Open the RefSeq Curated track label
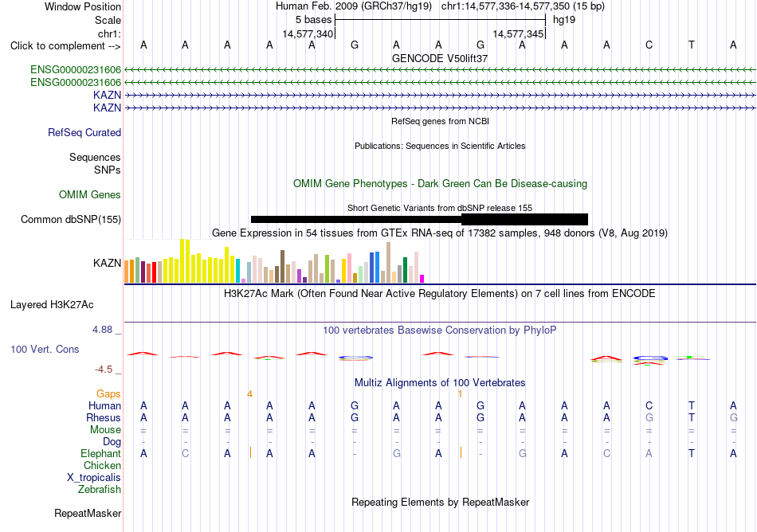 84,133
